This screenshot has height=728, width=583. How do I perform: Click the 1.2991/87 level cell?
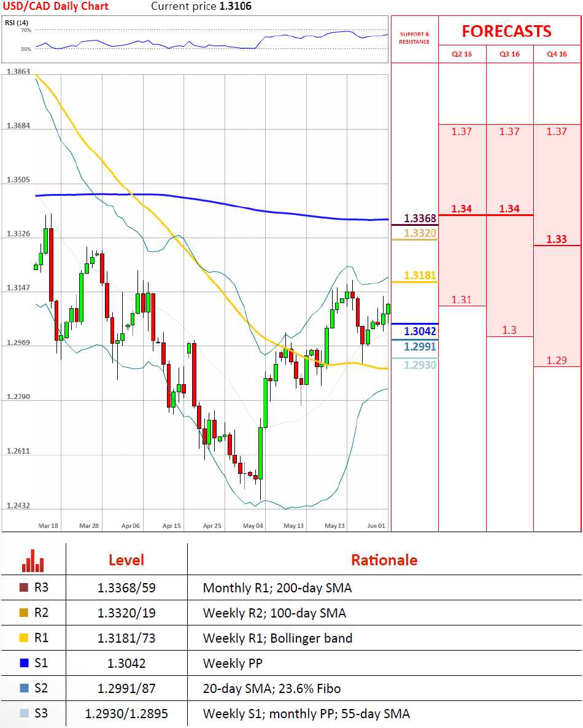coord(126,688)
